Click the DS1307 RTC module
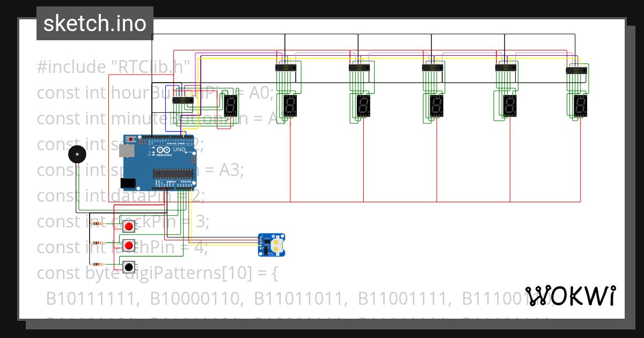Image resolution: width=644 pixels, height=338 pixels. coord(271,244)
